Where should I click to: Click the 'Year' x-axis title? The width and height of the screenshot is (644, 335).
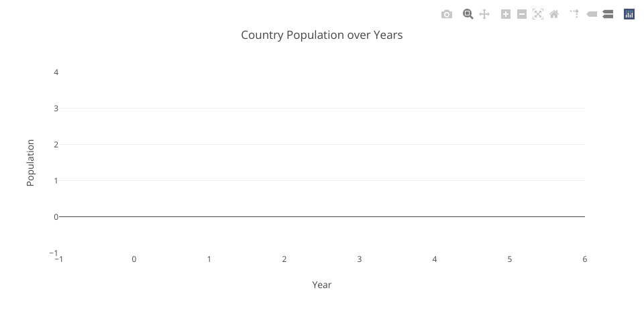click(322, 285)
